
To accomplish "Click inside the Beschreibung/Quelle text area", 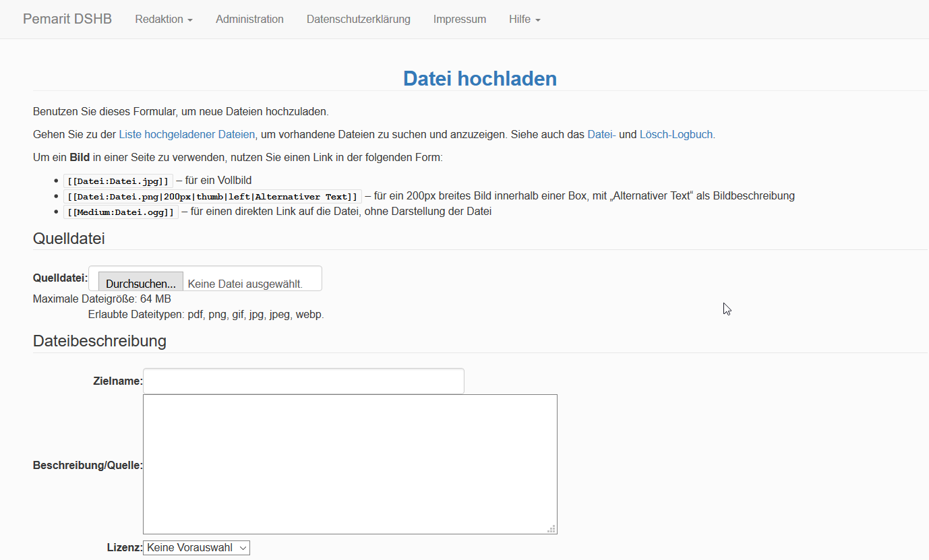I will click(x=350, y=464).
